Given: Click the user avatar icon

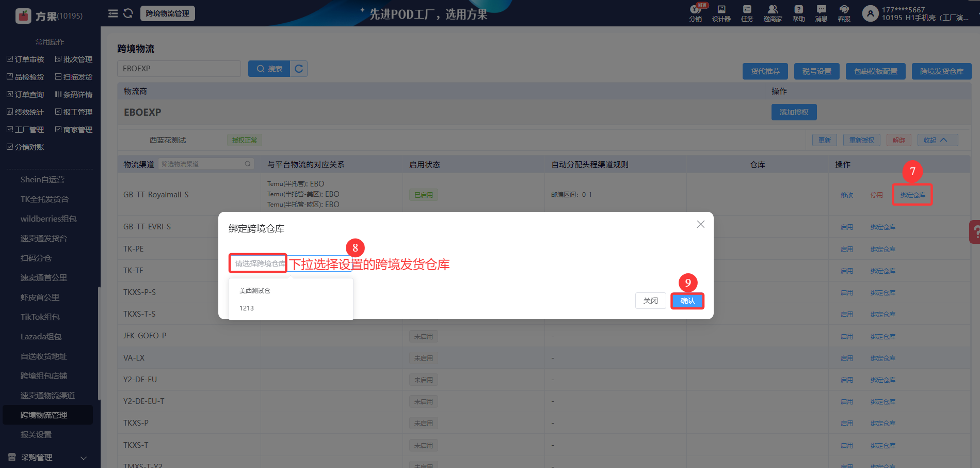Looking at the screenshot, I should point(870,13).
